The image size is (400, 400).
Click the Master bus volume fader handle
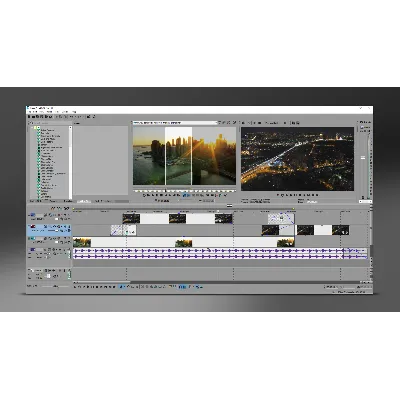point(363,157)
